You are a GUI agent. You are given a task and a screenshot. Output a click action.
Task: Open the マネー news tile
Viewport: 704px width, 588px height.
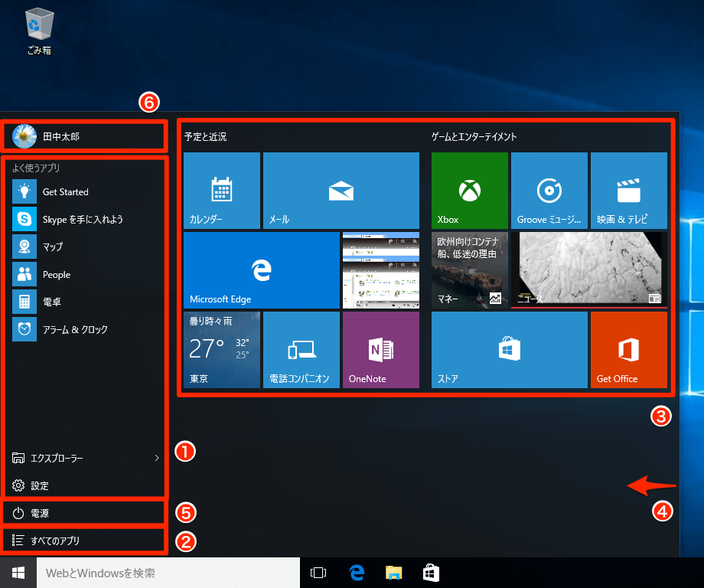pyautogui.click(x=470, y=270)
